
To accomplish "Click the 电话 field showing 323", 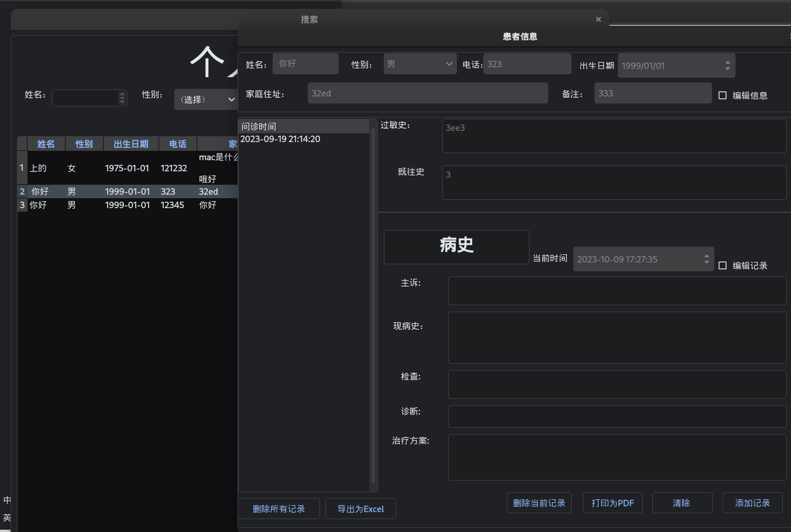I will click(527, 64).
